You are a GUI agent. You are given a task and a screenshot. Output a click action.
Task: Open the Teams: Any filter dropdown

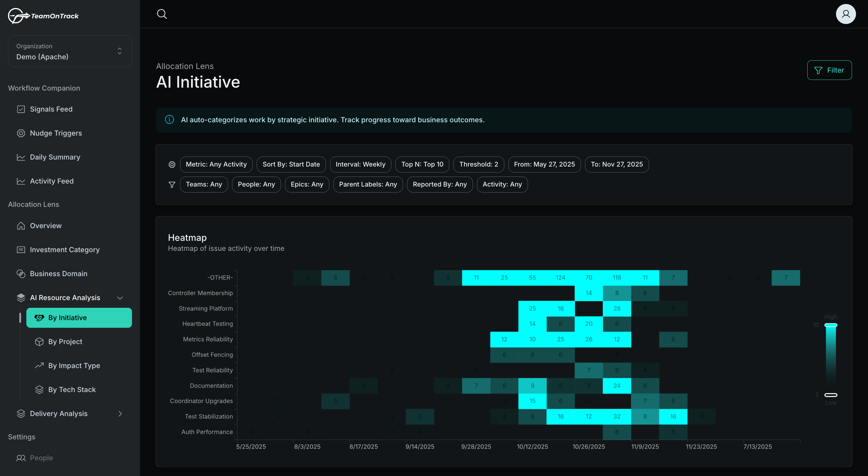[x=204, y=184]
